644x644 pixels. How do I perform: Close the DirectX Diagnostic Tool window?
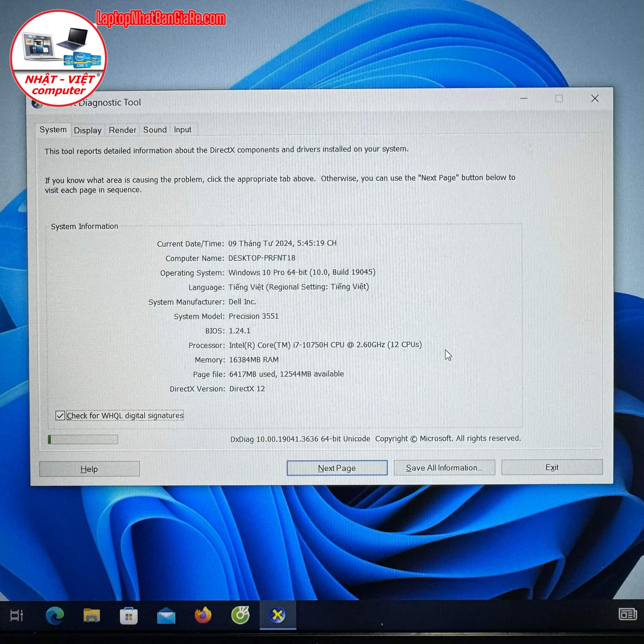click(595, 98)
